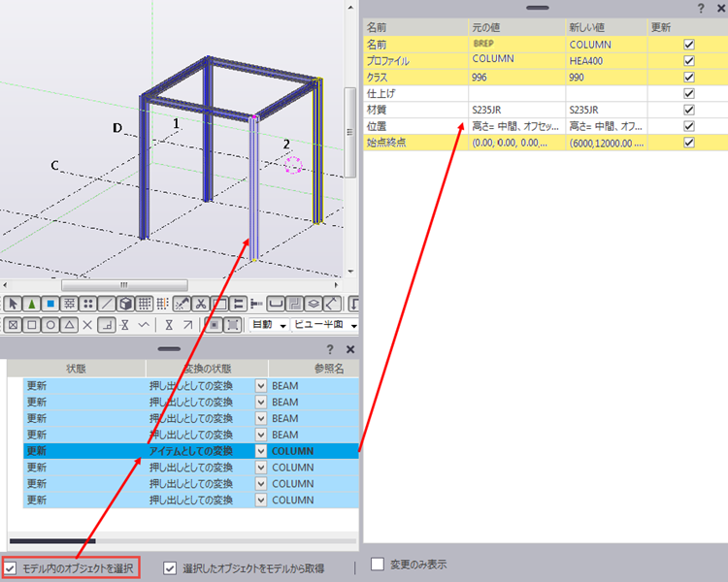728x582 pixels.
Task: Click the model view vertical scrollbar thumb
Action: point(349,133)
